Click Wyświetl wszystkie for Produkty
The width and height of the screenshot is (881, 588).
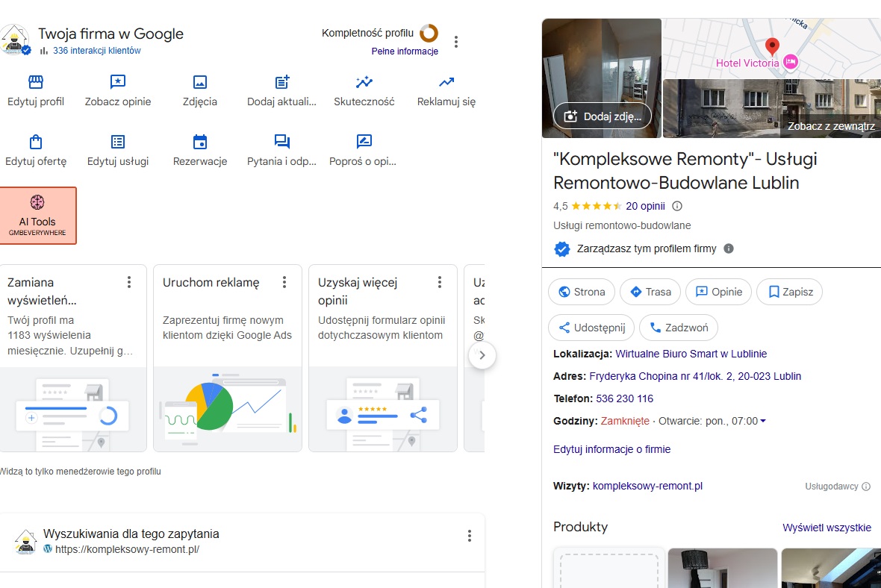tap(827, 527)
